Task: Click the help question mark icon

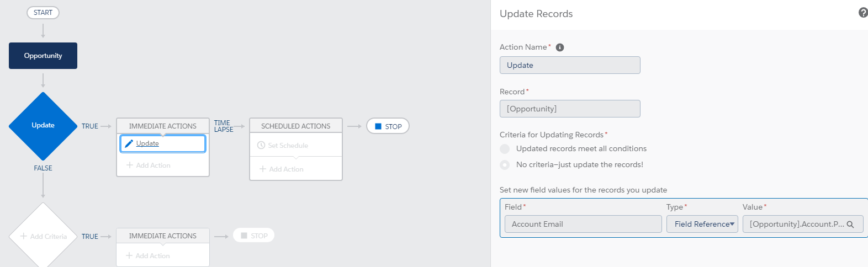Action: 863,13
